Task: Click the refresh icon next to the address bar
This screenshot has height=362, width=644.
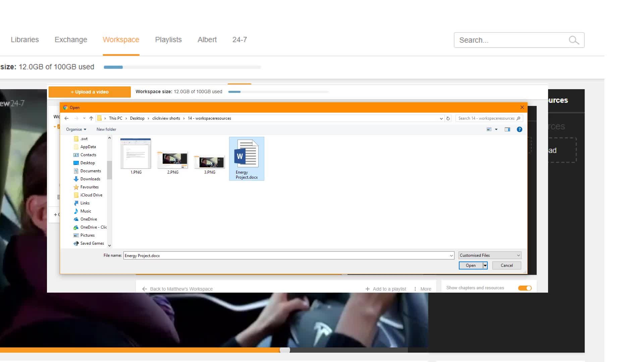Action: 448,118
